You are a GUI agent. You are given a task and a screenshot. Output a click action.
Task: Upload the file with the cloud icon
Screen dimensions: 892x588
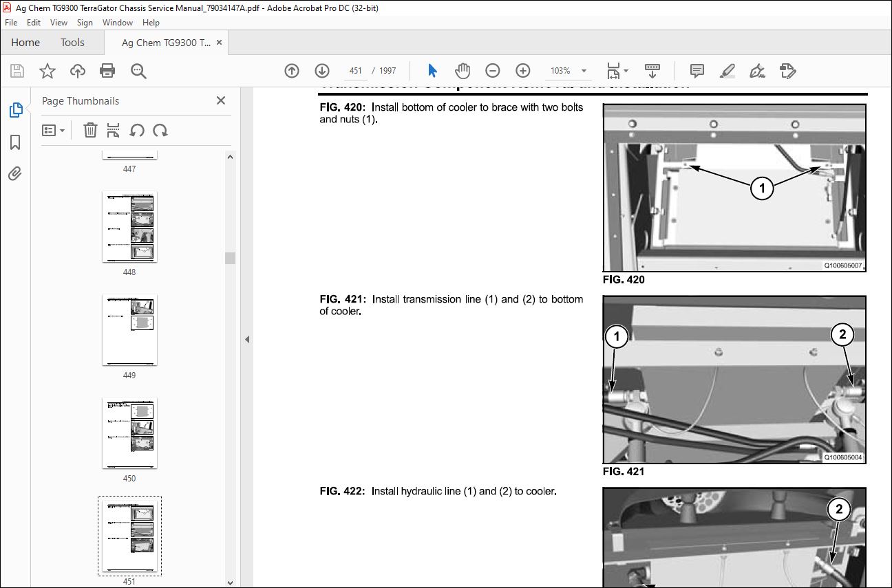pos(78,71)
